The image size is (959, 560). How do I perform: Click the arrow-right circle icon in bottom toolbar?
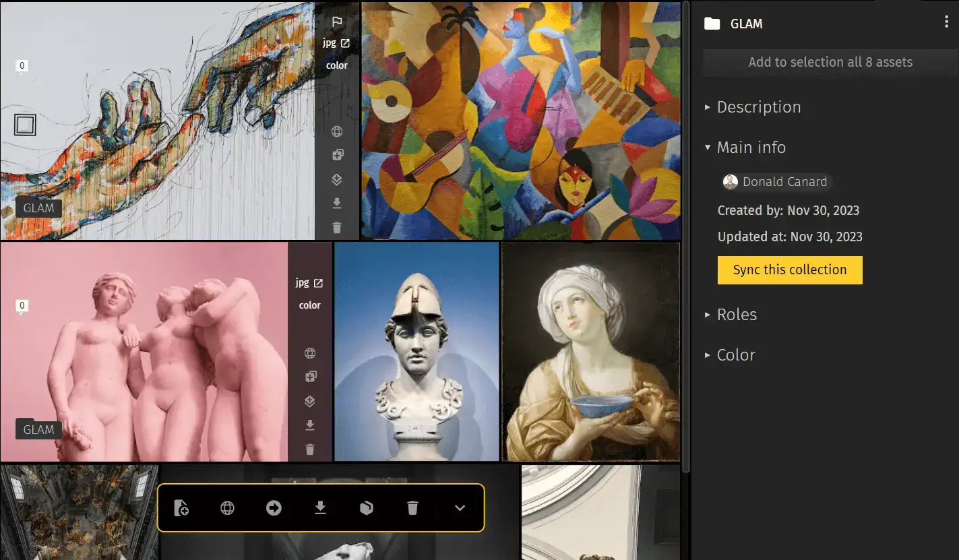pyautogui.click(x=274, y=508)
